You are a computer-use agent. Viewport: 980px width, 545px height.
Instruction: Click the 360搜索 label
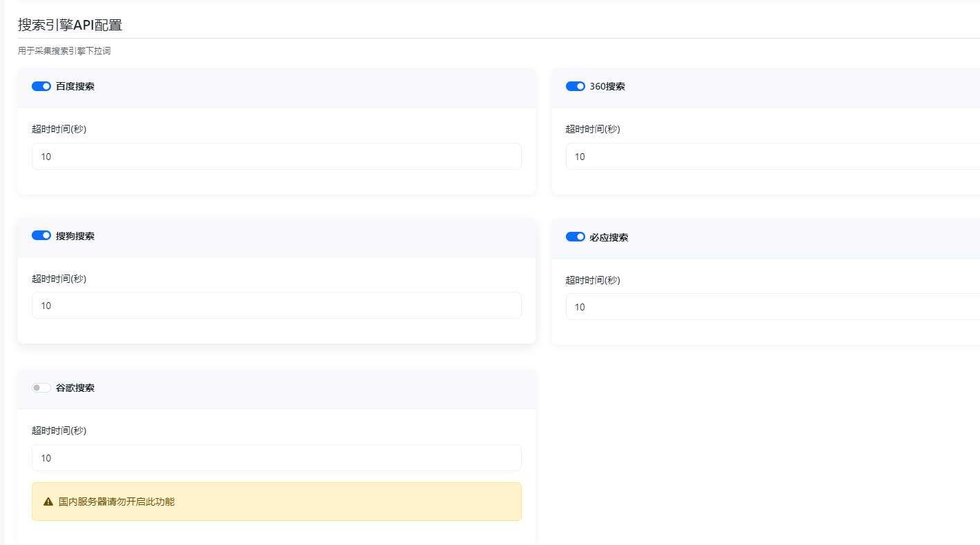click(607, 86)
